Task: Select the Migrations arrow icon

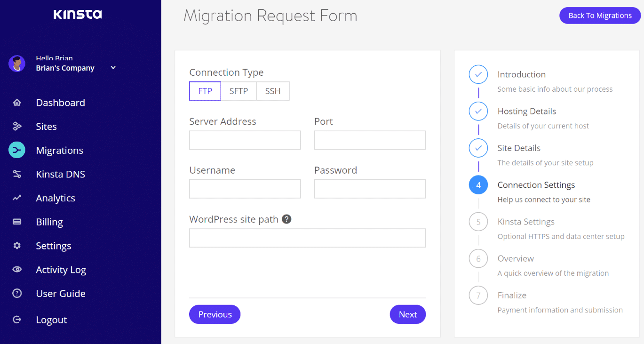Action: 17,150
